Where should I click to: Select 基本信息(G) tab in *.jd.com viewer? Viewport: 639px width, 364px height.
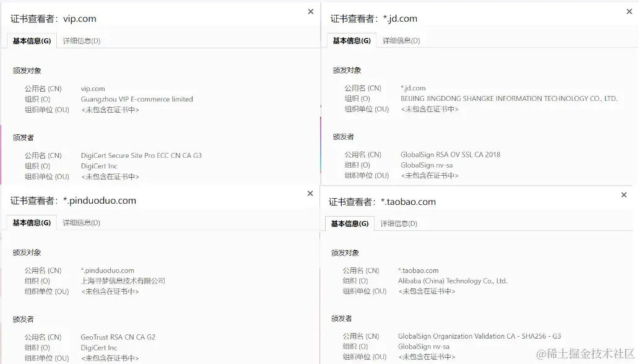[x=352, y=40]
